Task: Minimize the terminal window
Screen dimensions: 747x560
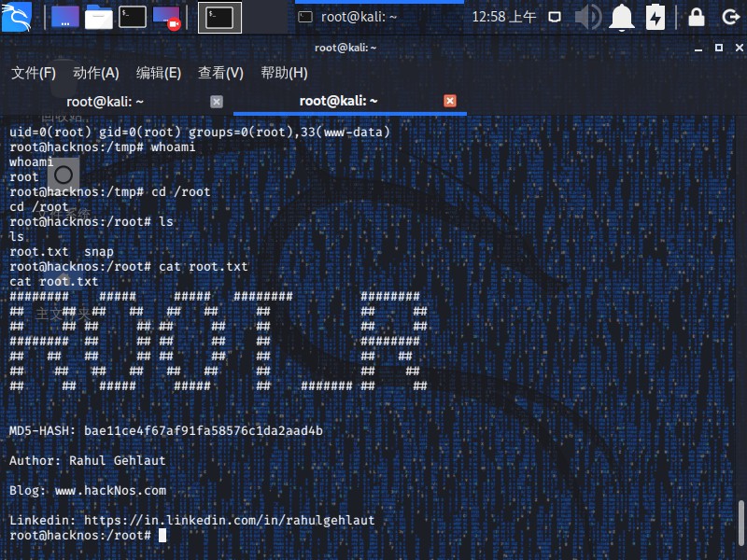Action: click(x=698, y=49)
